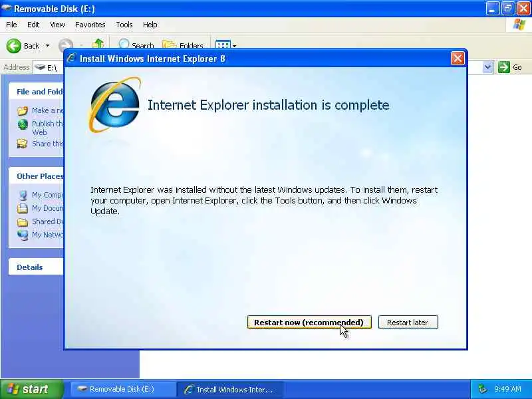Click the Make a new folder link text
The height and width of the screenshot is (399, 532).
[x=47, y=110]
